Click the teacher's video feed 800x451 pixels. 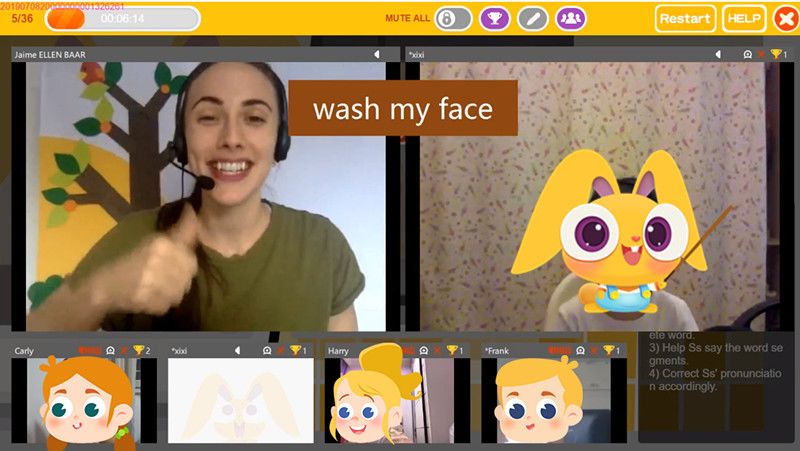(206, 196)
